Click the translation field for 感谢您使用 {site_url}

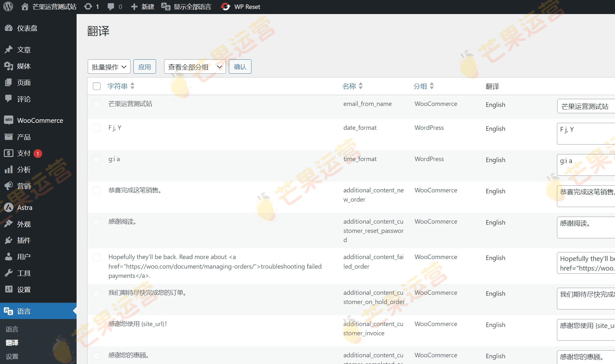point(586,330)
